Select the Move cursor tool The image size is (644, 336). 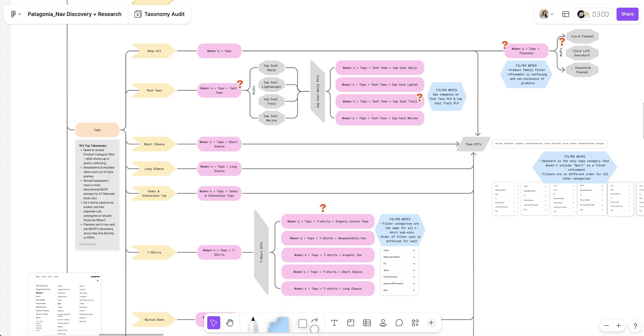(x=214, y=323)
